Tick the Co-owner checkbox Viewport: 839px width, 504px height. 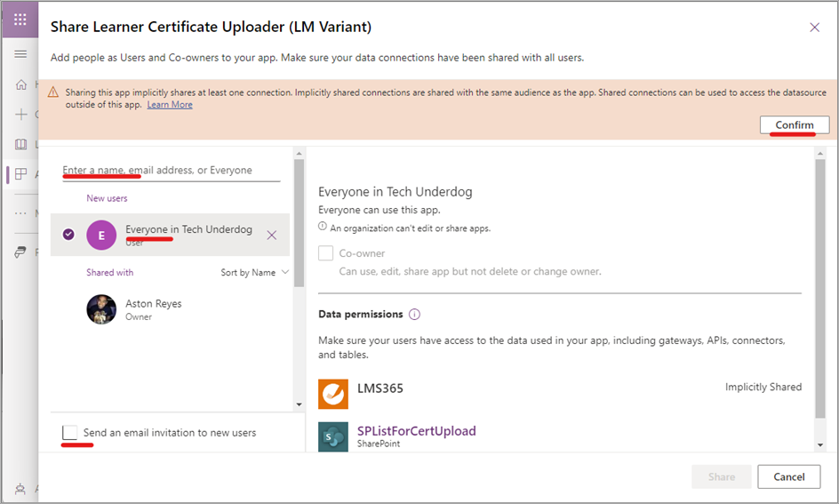click(x=326, y=253)
